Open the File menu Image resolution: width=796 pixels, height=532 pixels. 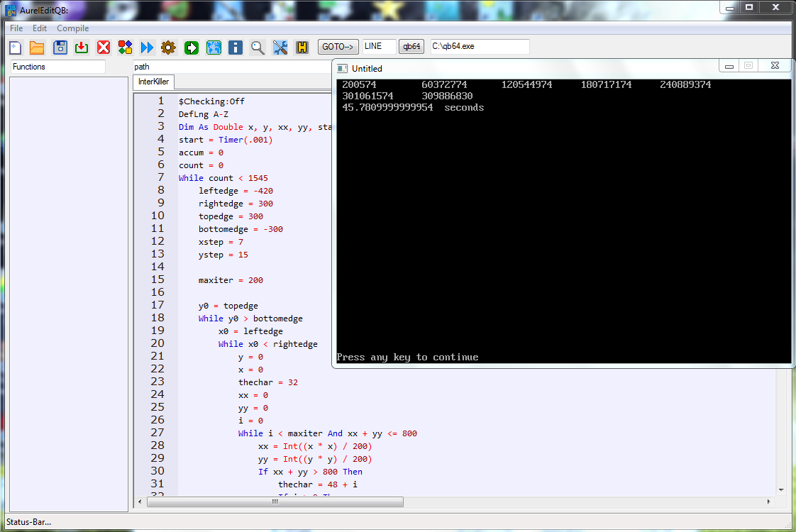(x=16, y=28)
